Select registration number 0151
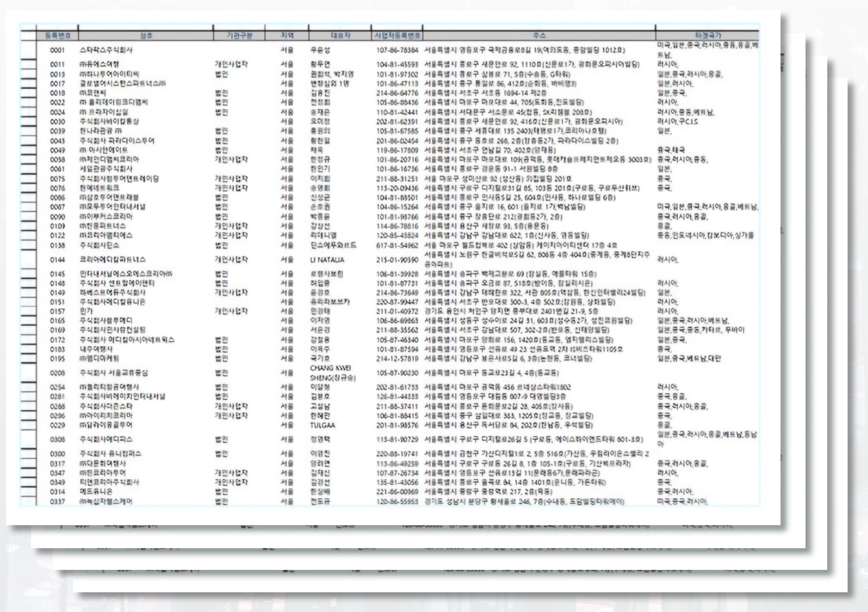The image size is (868, 612). 56,302
